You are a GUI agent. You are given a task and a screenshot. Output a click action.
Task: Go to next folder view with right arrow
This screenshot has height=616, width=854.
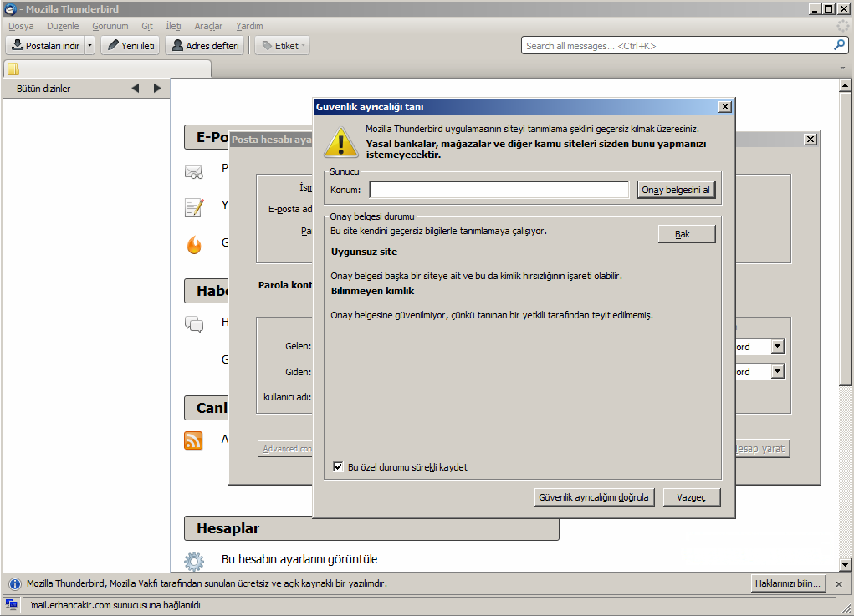coord(157,88)
